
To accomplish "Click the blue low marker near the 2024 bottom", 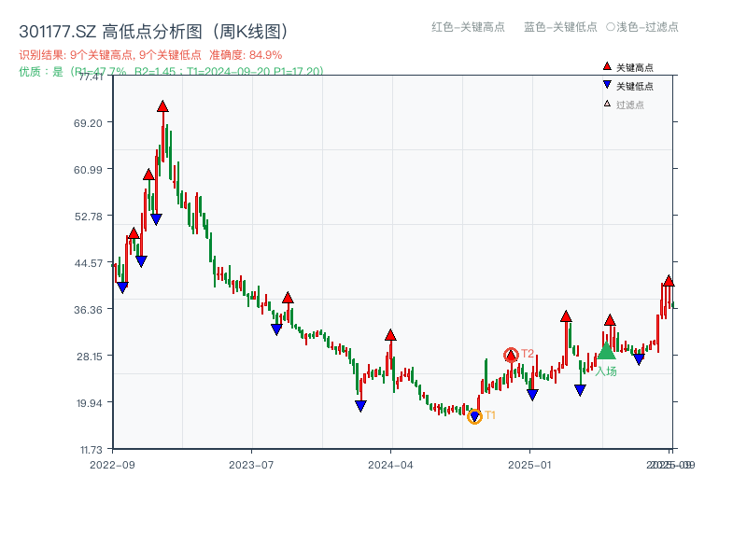I will pos(359,404).
